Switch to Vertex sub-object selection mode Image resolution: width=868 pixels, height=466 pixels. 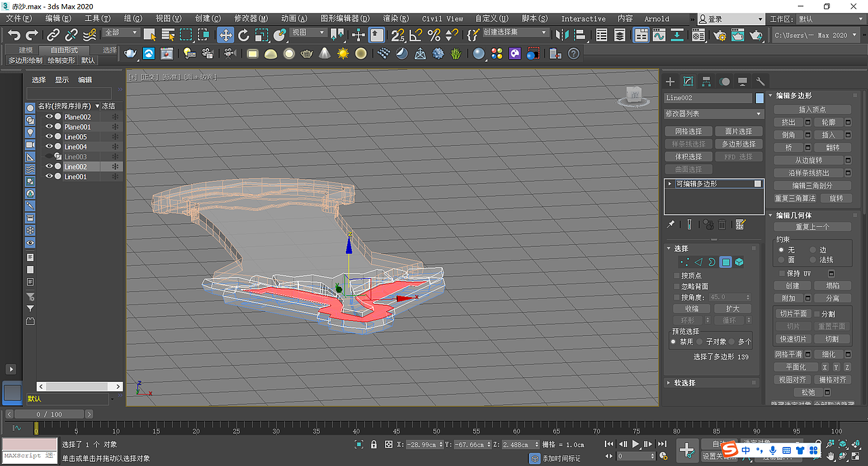684,262
